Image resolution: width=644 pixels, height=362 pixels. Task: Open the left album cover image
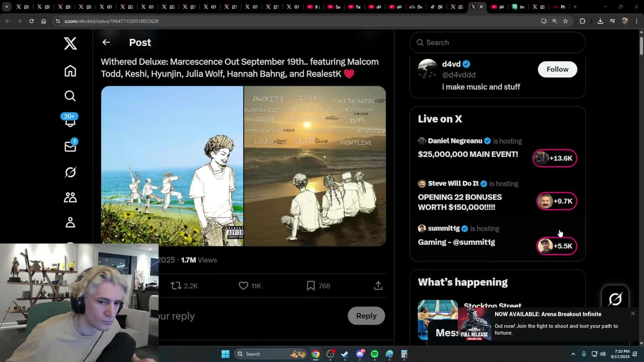[x=172, y=166]
